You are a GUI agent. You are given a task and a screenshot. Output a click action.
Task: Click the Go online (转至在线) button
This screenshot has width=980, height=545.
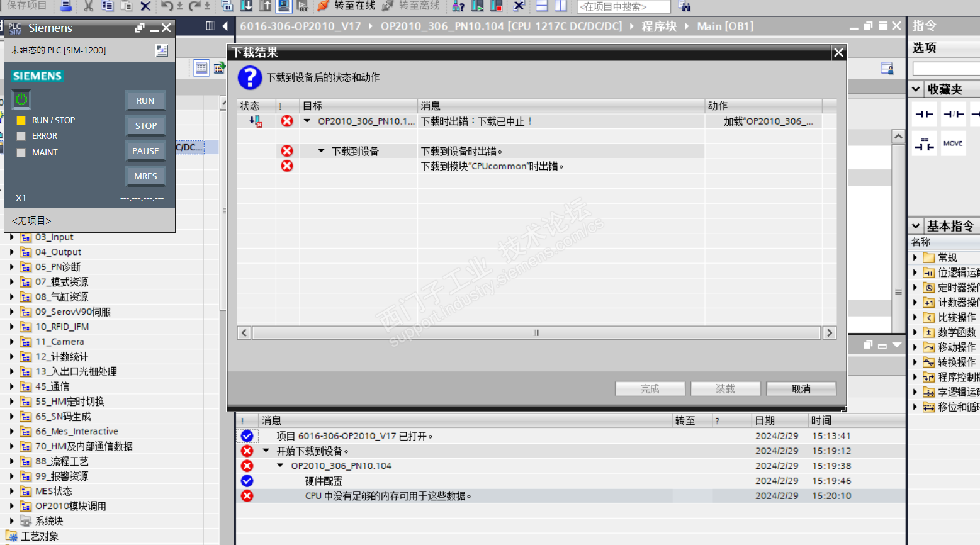click(x=346, y=6)
